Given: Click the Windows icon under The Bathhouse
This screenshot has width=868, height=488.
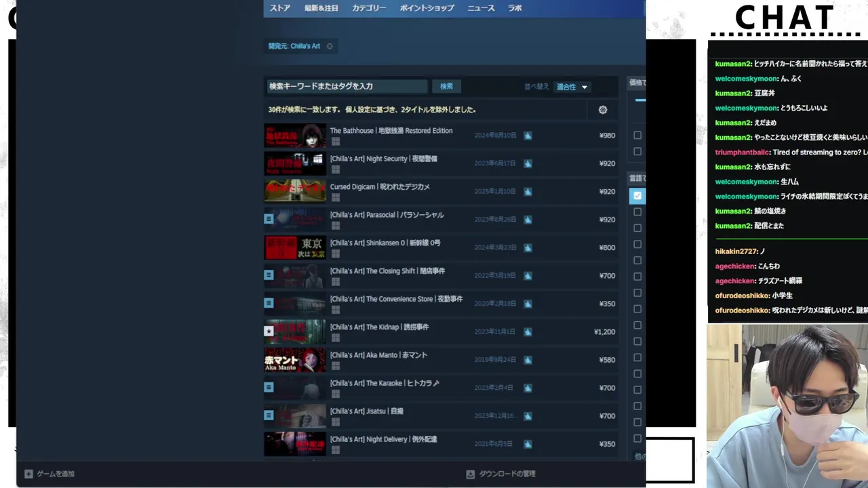Looking at the screenshot, I should 335,142.
